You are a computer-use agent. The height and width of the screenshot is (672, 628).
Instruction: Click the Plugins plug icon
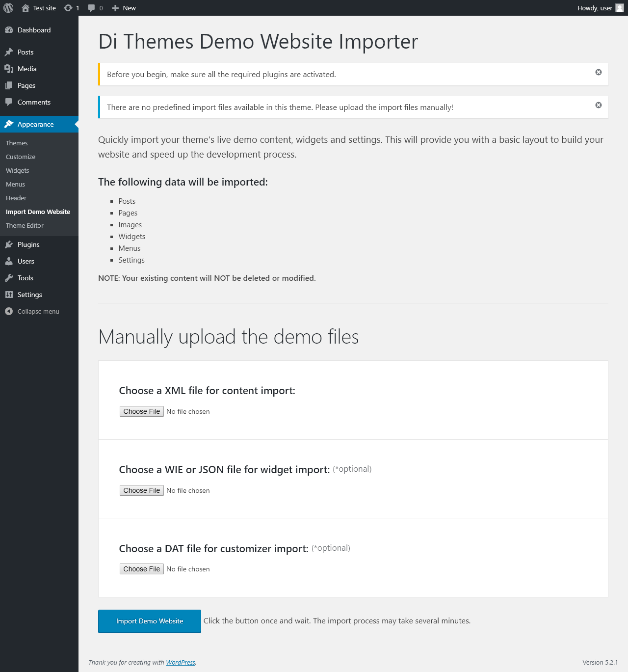point(9,244)
